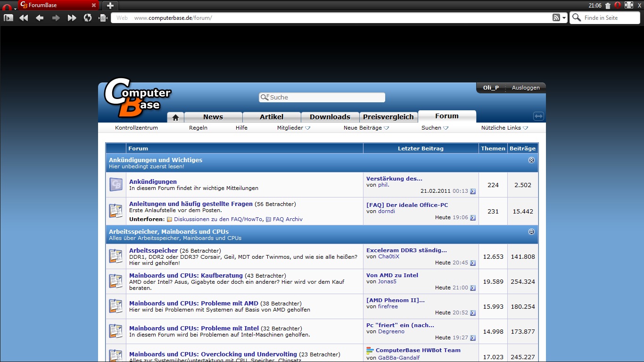Open Kontrollzentrum
644x362 pixels.
click(x=136, y=128)
